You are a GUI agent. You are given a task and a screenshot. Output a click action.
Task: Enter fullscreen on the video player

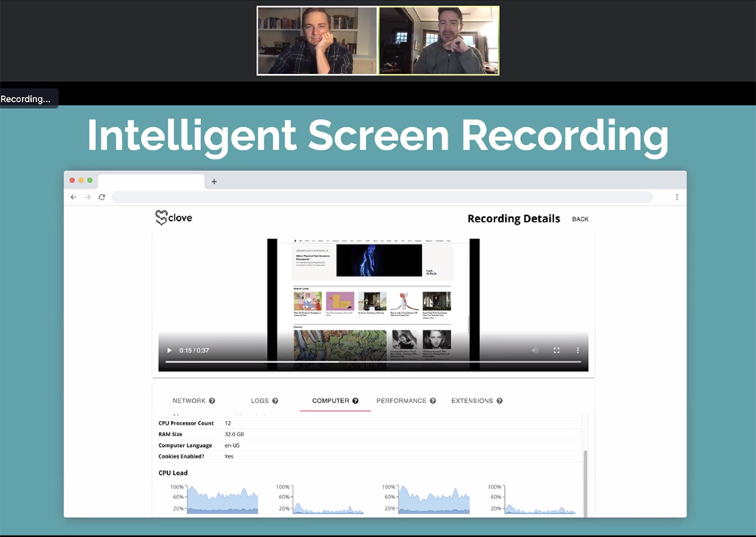pos(557,350)
